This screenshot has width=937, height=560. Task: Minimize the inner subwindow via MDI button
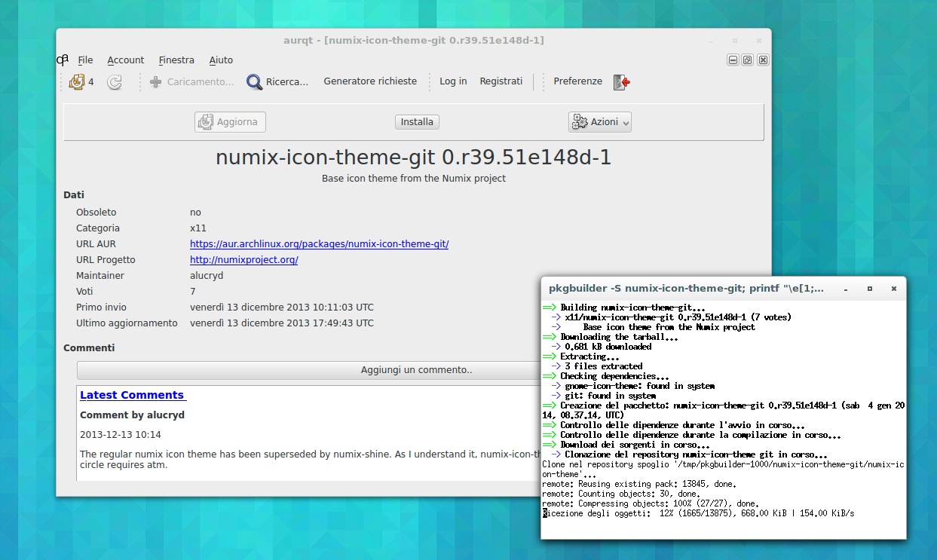(733, 60)
